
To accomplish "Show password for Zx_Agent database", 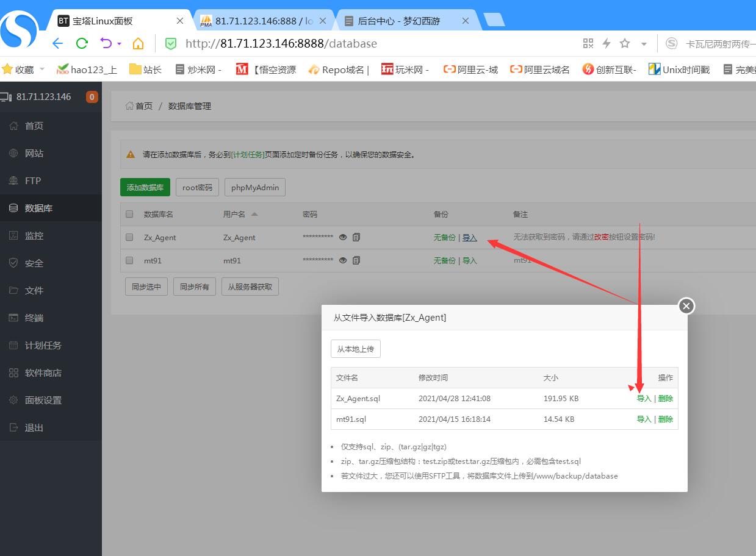I will pyautogui.click(x=343, y=237).
